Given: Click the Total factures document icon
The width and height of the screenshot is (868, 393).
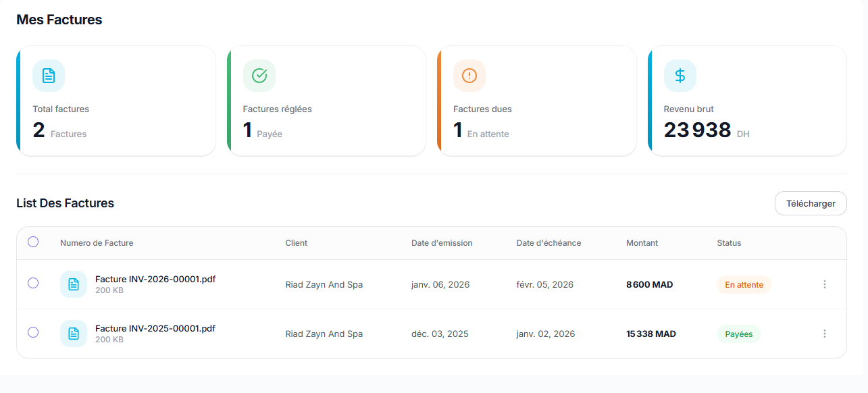Looking at the screenshot, I should click(49, 76).
